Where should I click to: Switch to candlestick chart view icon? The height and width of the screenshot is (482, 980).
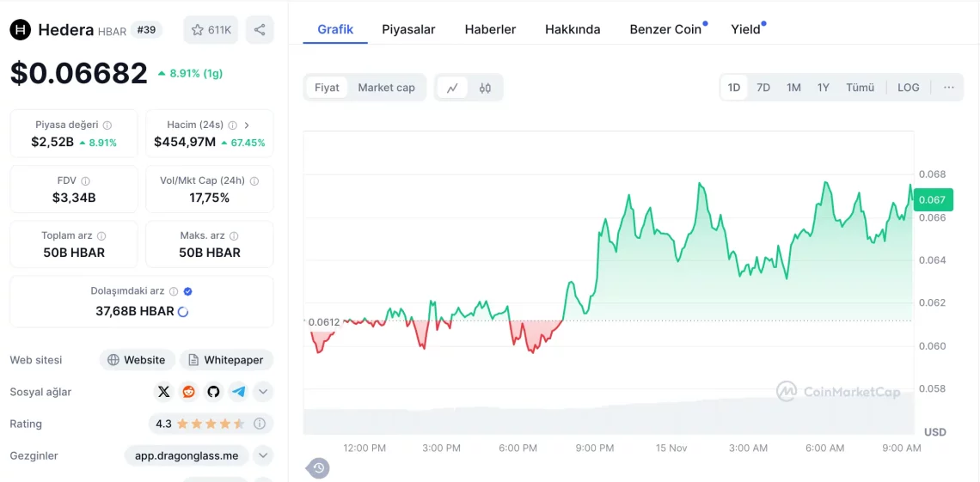click(x=485, y=88)
